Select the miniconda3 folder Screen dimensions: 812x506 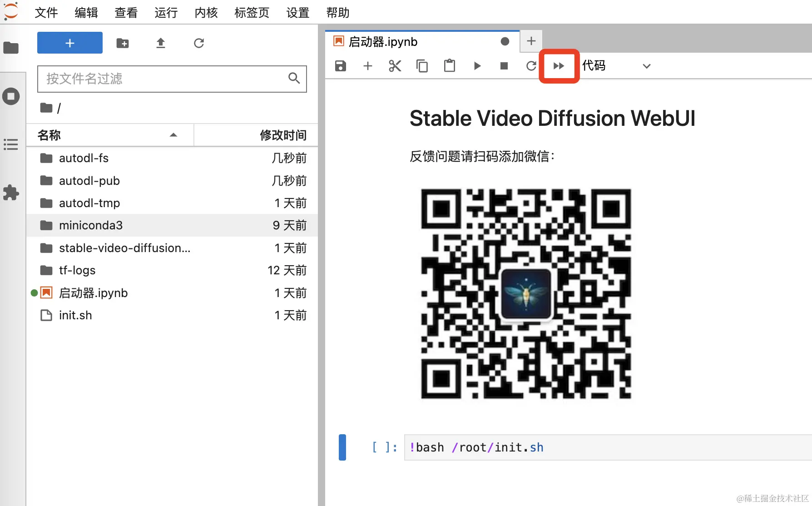(172, 225)
